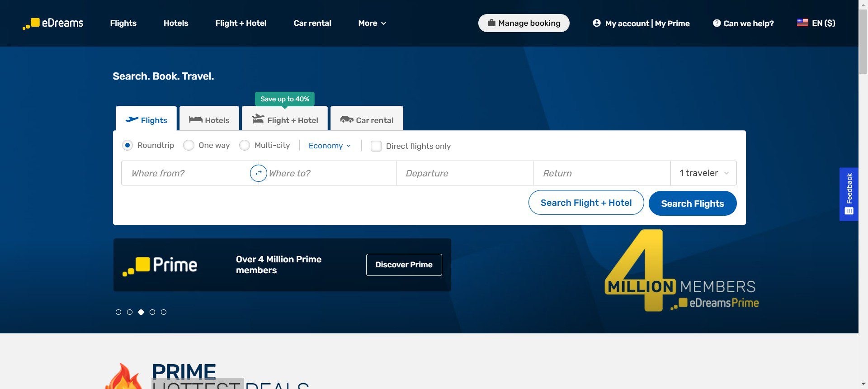Choose the One way trip option
The height and width of the screenshot is (389, 868).
click(x=189, y=145)
